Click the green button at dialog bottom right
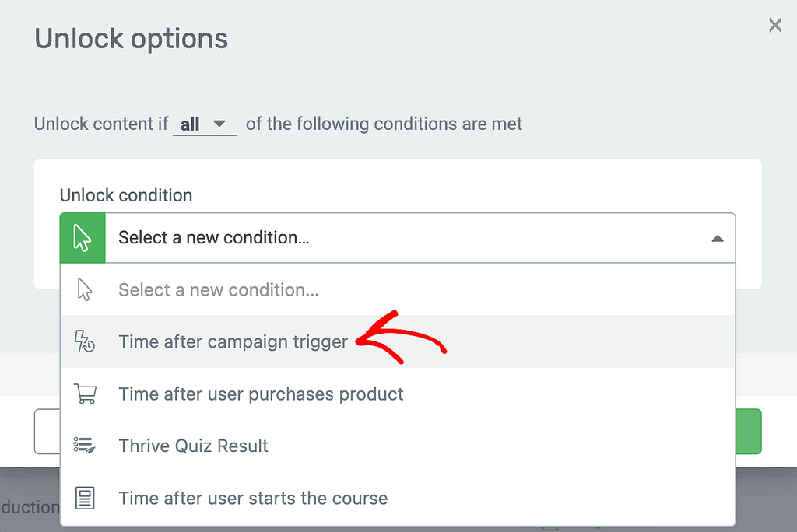This screenshot has height=532, width=797. [x=748, y=432]
